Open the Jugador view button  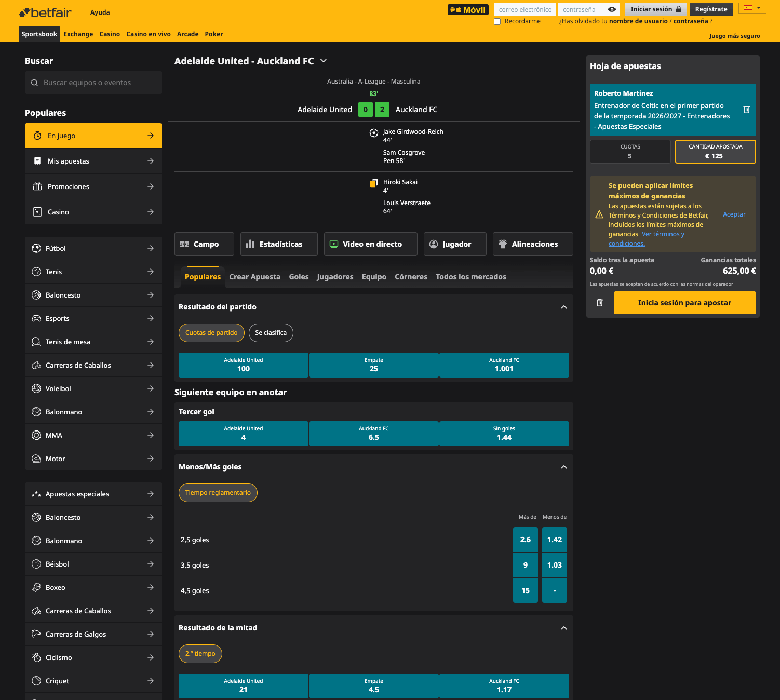point(455,244)
